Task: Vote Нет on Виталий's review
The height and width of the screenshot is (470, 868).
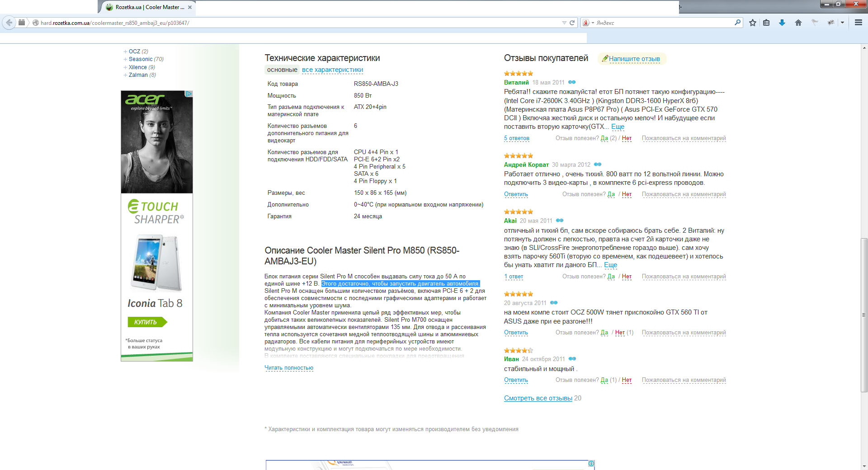Action: click(627, 138)
